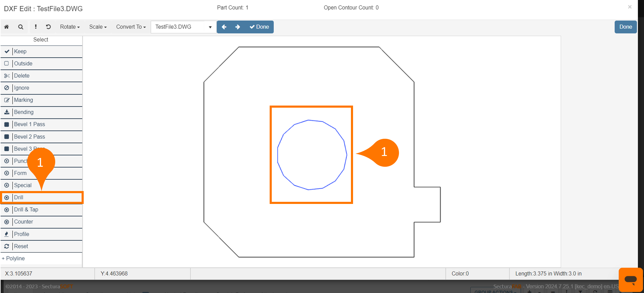Open the Convert To menu
The width and height of the screenshot is (644, 293).
point(131,27)
